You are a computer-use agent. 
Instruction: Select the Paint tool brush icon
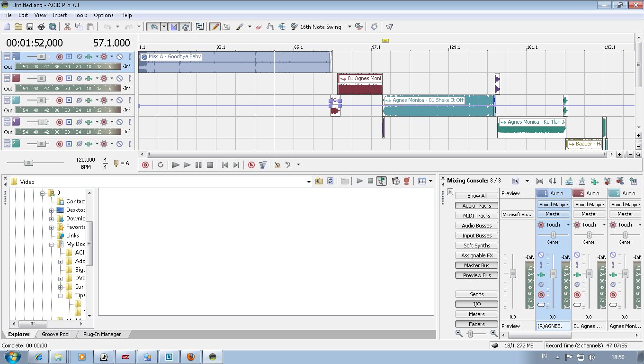(240, 27)
